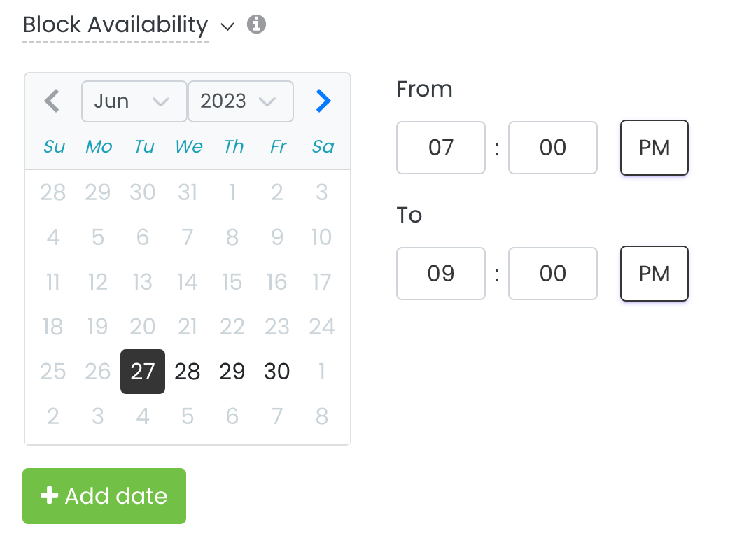The width and height of the screenshot is (756, 557).
Task: Select June 30 on the calendar
Action: pyautogui.click(x=276, y=372)
